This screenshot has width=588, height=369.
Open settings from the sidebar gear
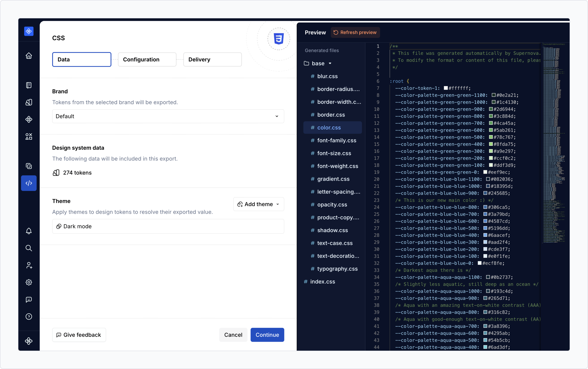[x=29, y=282]
